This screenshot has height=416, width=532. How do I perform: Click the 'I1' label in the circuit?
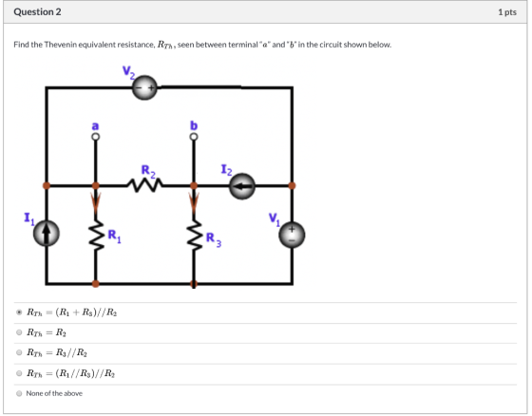29,218
